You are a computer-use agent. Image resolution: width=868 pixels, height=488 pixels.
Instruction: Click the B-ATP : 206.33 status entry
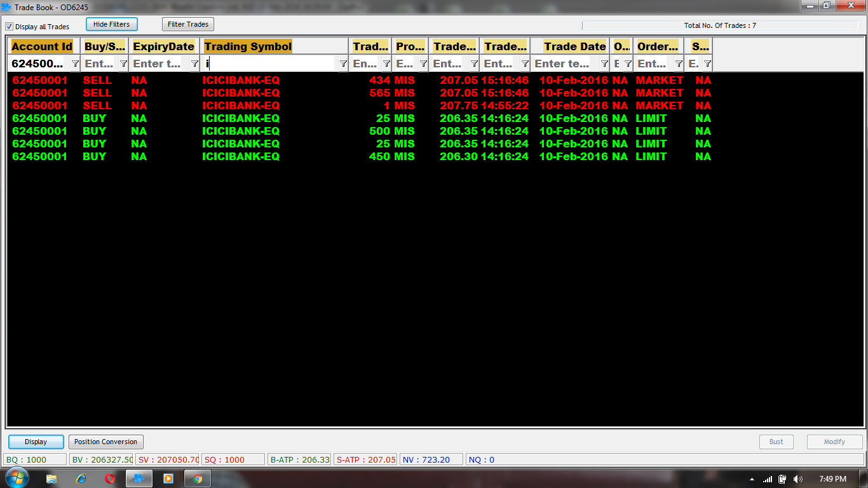tap(300, 459)
